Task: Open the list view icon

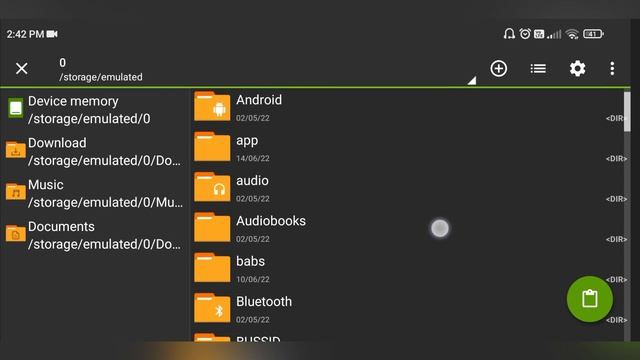Action: point(538,69)
